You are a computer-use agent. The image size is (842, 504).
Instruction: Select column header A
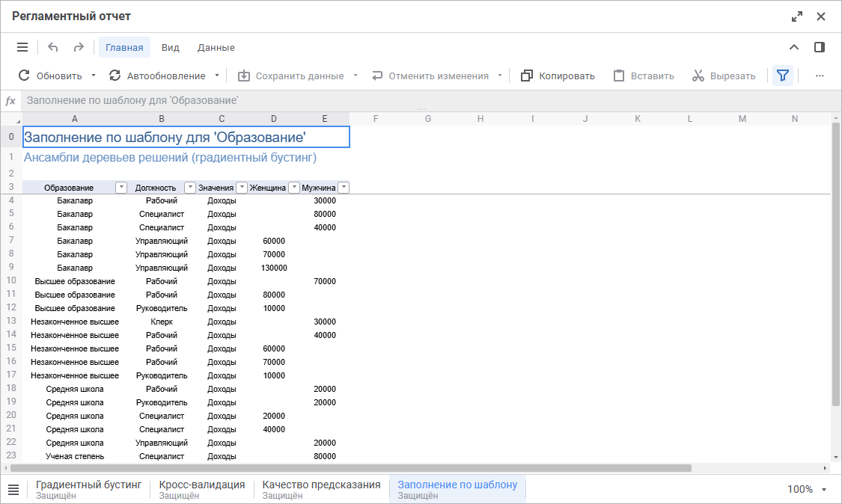click(x=75, y=119)
